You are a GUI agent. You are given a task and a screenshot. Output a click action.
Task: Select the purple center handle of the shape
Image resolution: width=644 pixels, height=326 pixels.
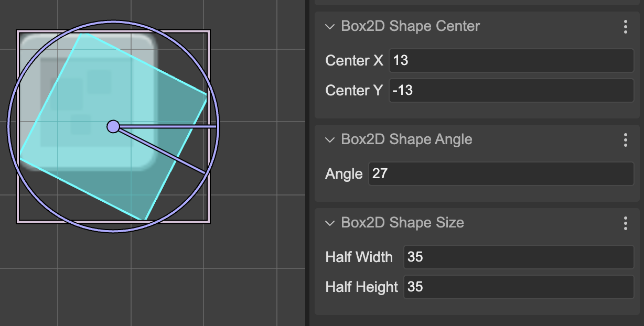click(x=113, y=126)
